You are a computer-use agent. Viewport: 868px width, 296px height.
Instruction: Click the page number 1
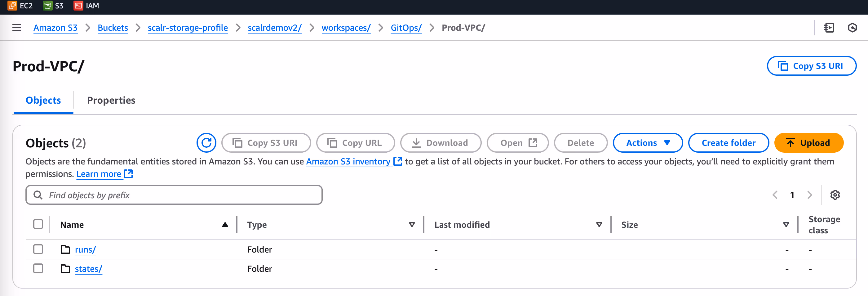(x=792, y=195)
